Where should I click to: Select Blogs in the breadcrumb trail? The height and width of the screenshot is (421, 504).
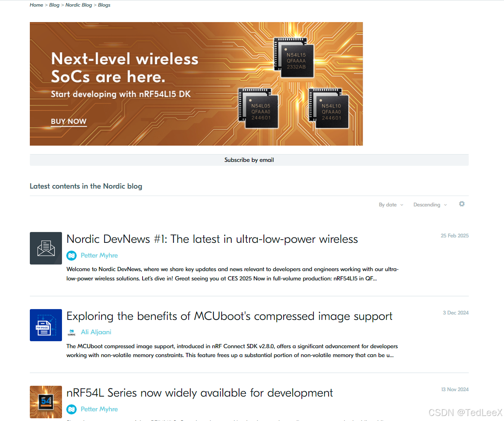(x=104, y=5)
